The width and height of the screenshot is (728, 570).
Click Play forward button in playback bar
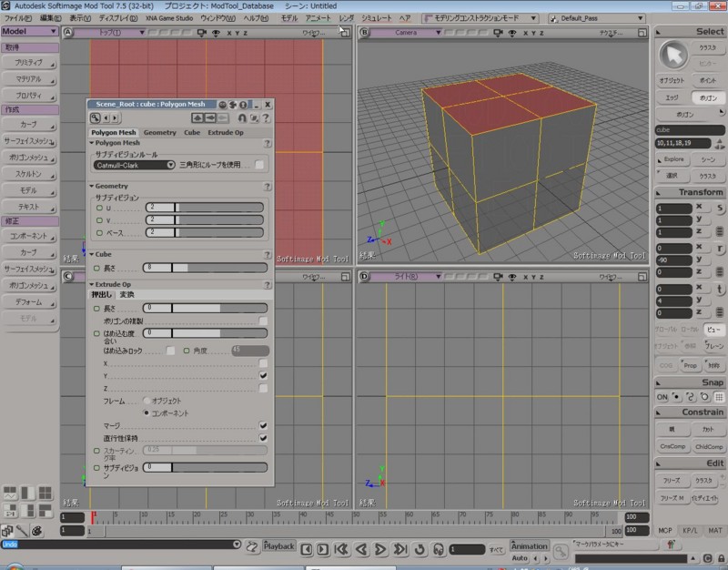coord(379,550)
